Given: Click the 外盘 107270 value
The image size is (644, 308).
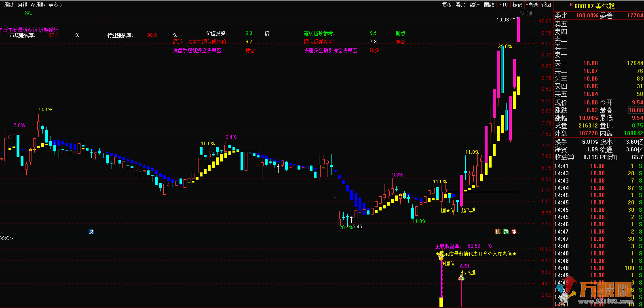Looking at the screenshot, I should click(588, 133).
